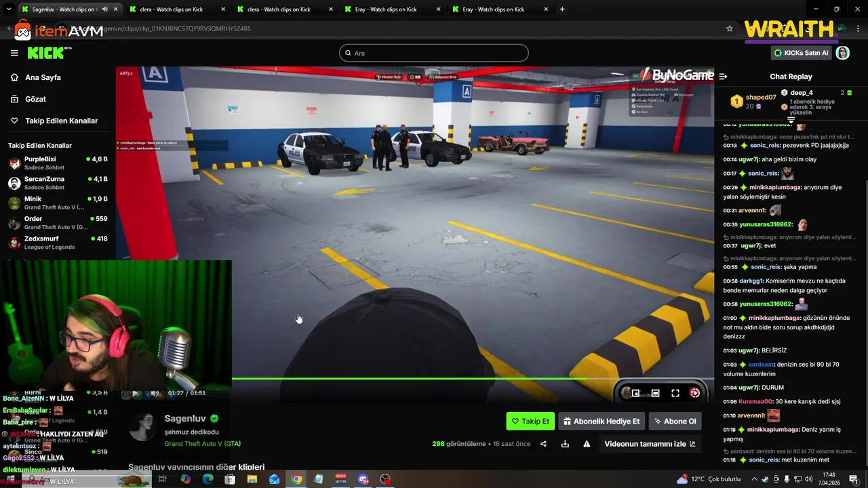Seek on the green video progress bar
Screen dimensions: 868x488
click(473, 378)
